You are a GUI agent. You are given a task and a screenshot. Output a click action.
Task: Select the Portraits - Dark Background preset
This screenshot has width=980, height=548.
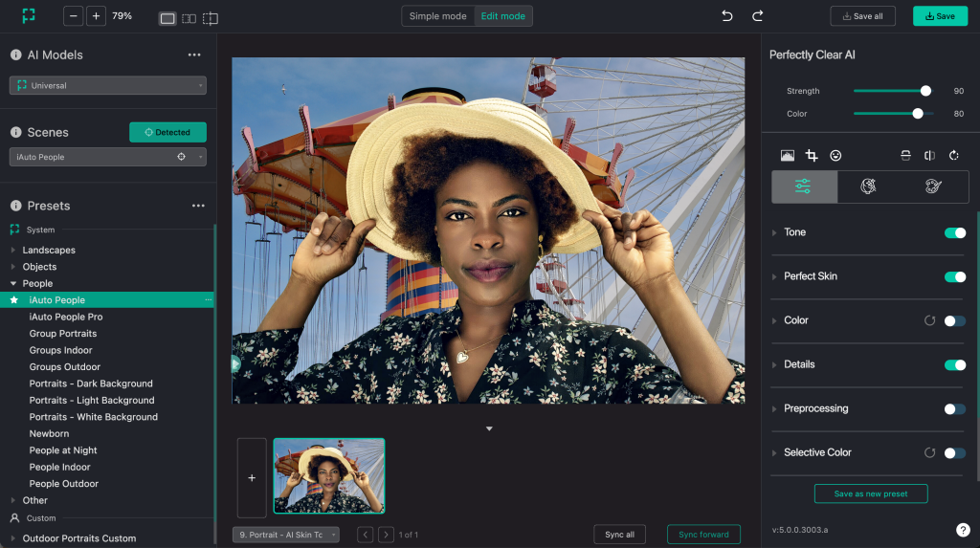pos(91,384)
